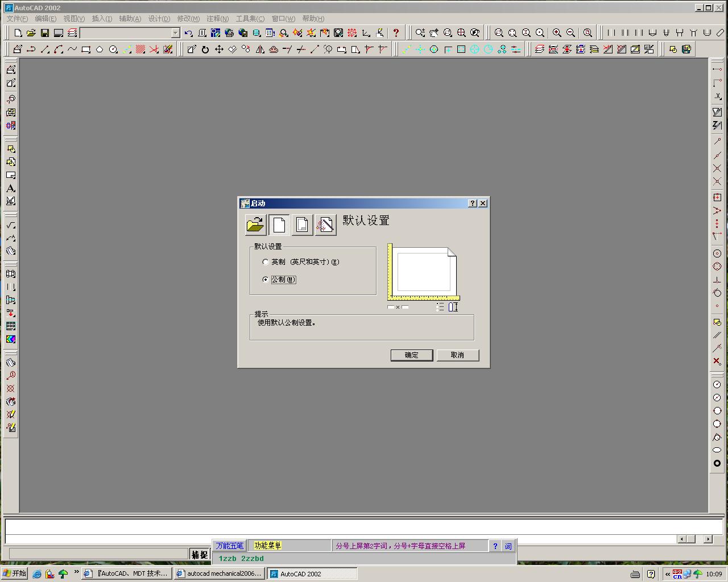The height and width of the screenshot is (582, 728).
Task: Open the 帮助(H) menu
Action: (x=313, y=19)
